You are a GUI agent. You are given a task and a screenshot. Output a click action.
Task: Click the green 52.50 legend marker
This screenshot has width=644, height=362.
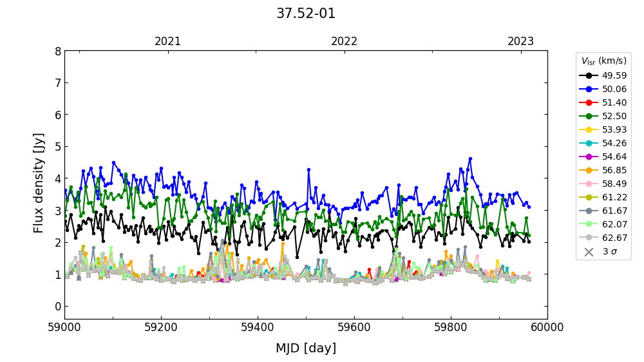coord(589,116)
